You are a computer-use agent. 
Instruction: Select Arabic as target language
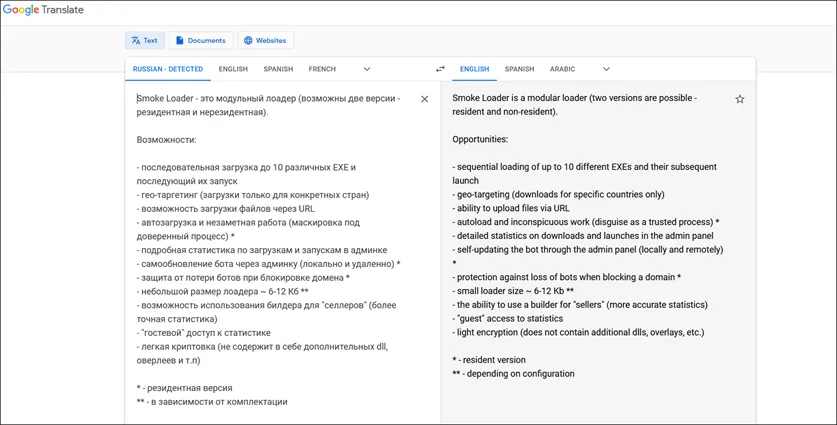563,69
